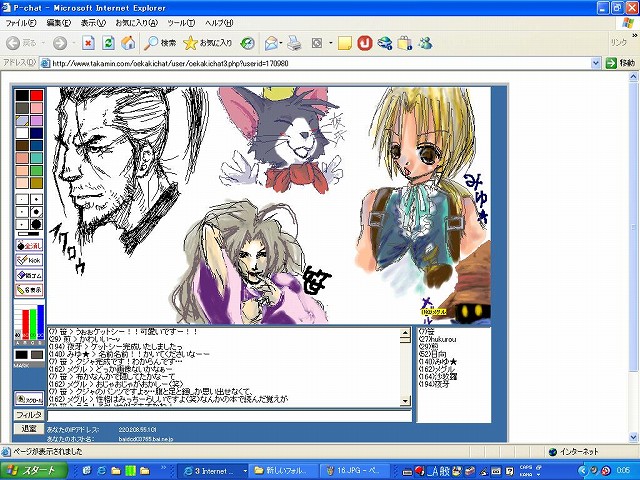
Task: Expand the address bar dropdown
Action: point(596,63)
